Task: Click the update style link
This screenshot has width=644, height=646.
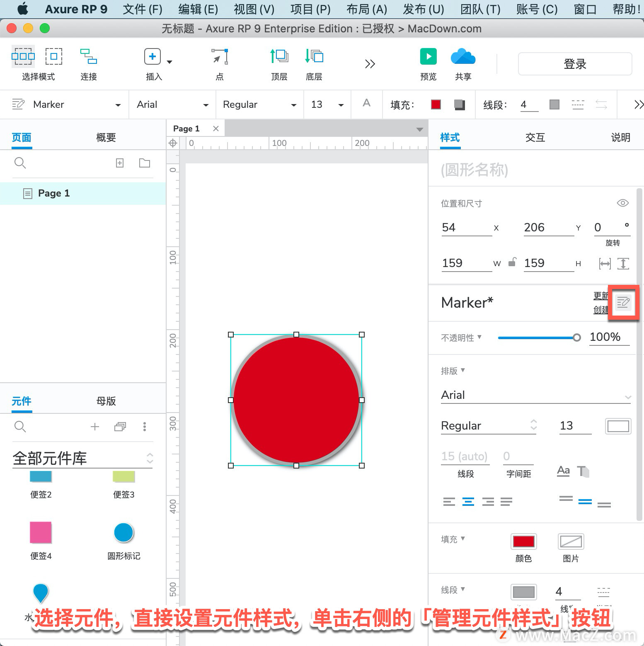Action: (601, 296)
